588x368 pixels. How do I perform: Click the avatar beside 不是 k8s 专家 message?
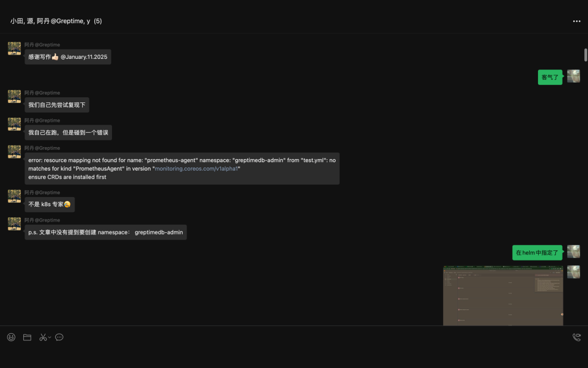(14, 196)
